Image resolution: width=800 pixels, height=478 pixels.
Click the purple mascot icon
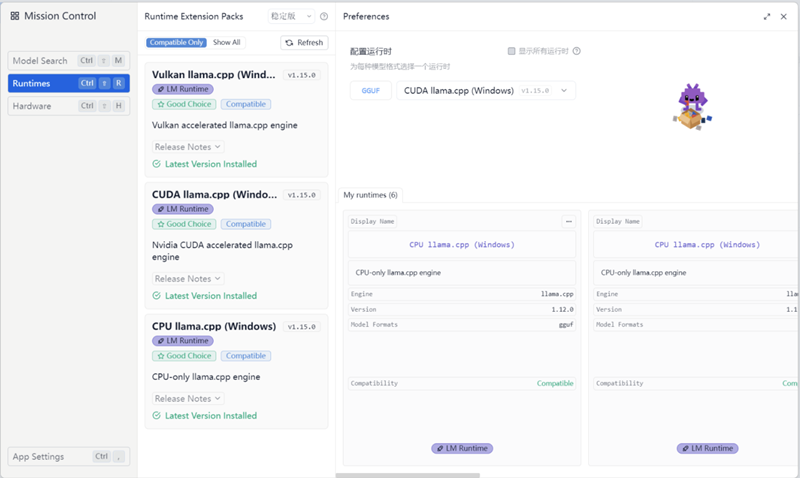pyautogui.click(x=689, y=106)
